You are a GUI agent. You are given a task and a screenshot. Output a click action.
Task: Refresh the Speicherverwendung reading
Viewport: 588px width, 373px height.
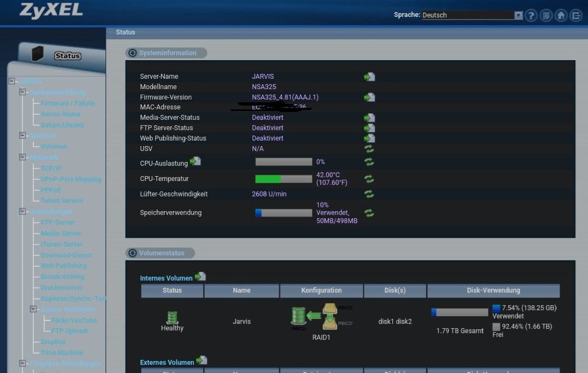click(369, 213)
